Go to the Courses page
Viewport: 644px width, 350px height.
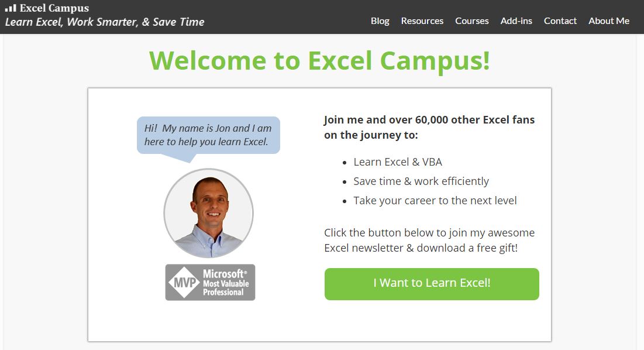[x=471, y=21]
